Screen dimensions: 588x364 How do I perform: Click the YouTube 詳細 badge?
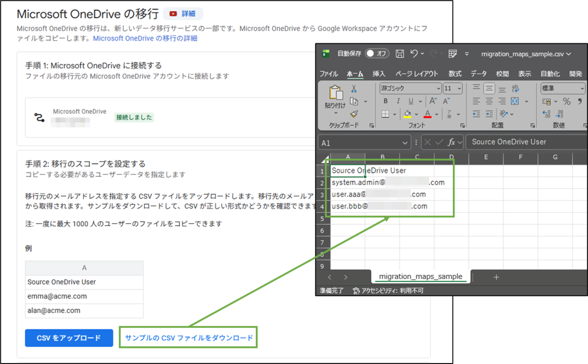tap(183, 14)
